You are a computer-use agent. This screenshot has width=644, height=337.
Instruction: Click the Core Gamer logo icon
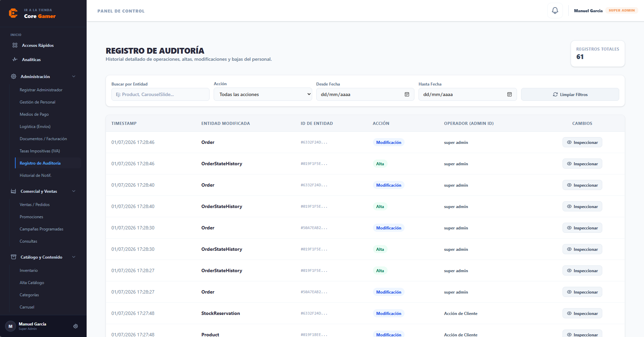click(13, 13)
